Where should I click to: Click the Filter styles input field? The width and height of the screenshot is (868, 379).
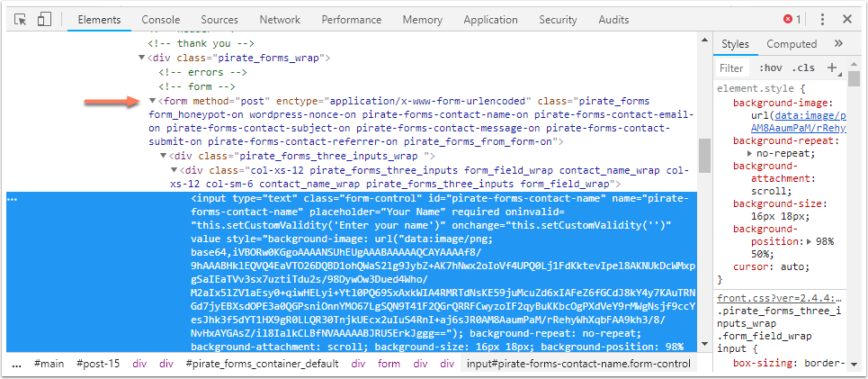[732, 68]
